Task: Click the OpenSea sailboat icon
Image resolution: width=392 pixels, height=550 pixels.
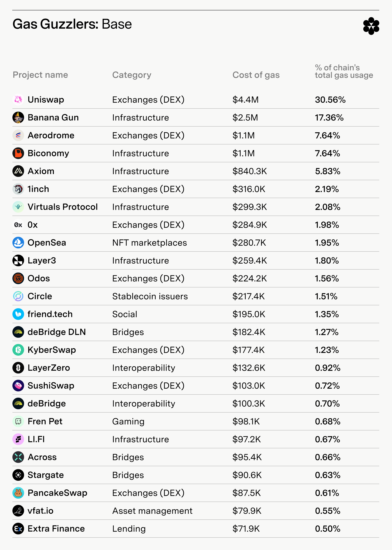Action: [x=18, y=242]
